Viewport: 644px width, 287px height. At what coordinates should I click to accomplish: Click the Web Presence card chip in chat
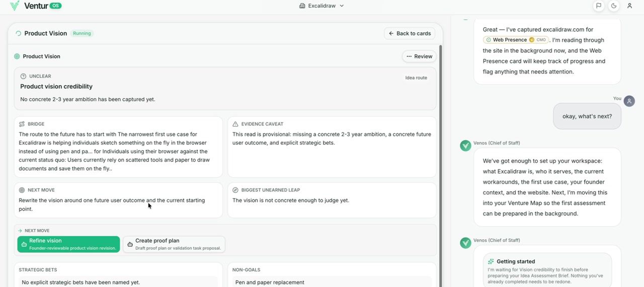[516, 40]
